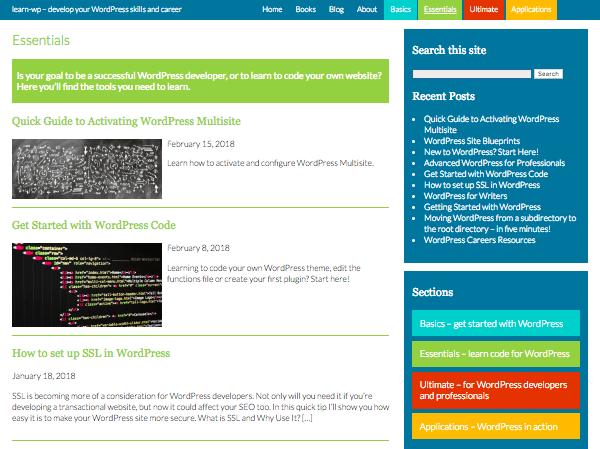Focus the site search text field
The height and width of the screenshot is (449, 600).
tap(471, 74)
